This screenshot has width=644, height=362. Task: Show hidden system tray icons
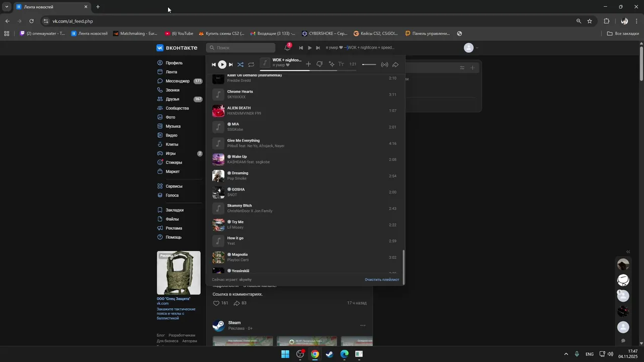pyautogui.click(x=566, y=354)
